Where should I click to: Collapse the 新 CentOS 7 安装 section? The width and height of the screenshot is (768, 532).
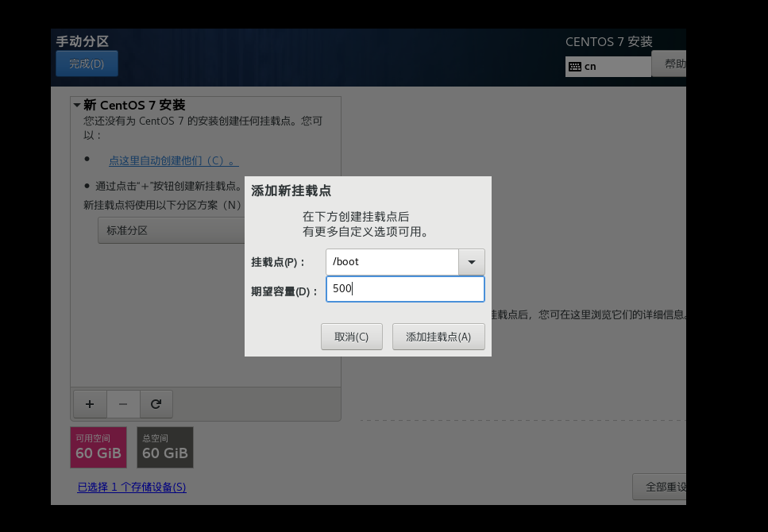point(77,105)
